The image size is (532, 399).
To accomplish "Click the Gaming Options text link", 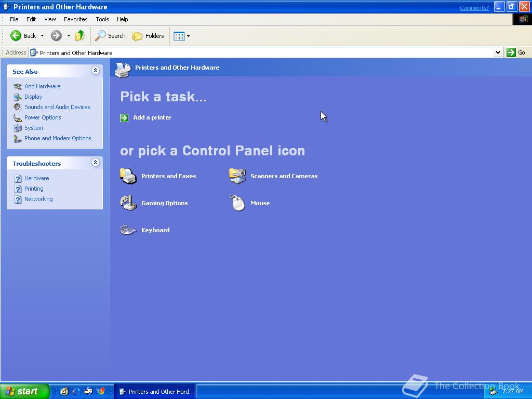I will click(x=165, y=203).
